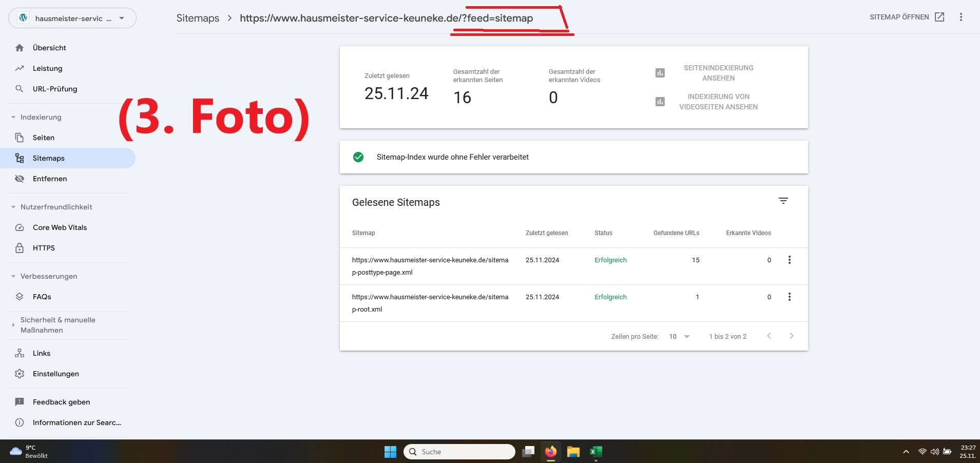Click the Seiten pages icon

coord(20,138)
